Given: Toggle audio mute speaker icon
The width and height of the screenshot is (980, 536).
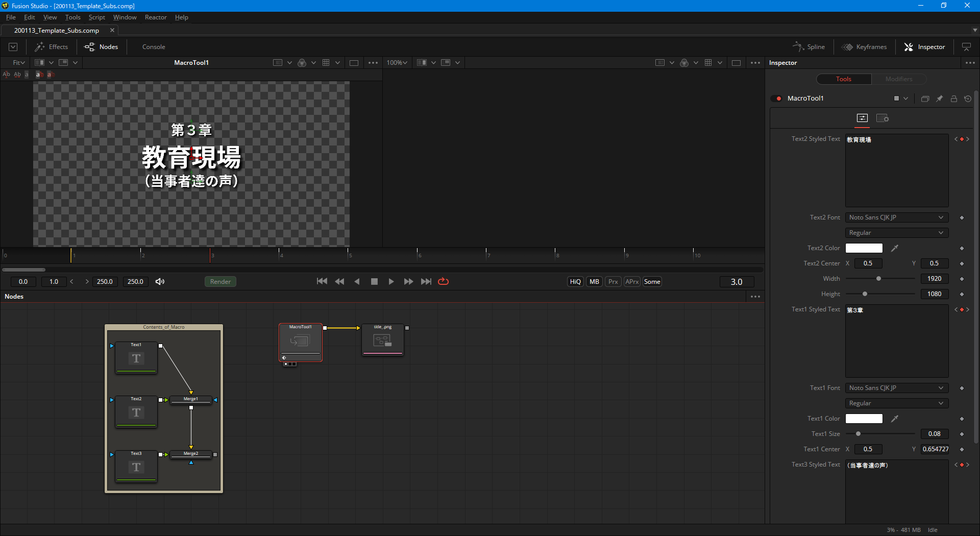Looking at the screenshot, I should point(160,282).
